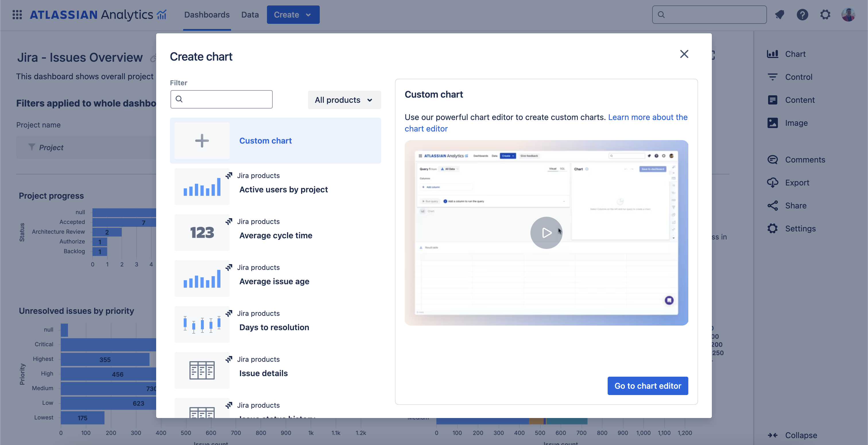The height and width of the screenshot is (445, 868).
Task: Add an Image from the sidebar
Action: click(x=787, y=123)
